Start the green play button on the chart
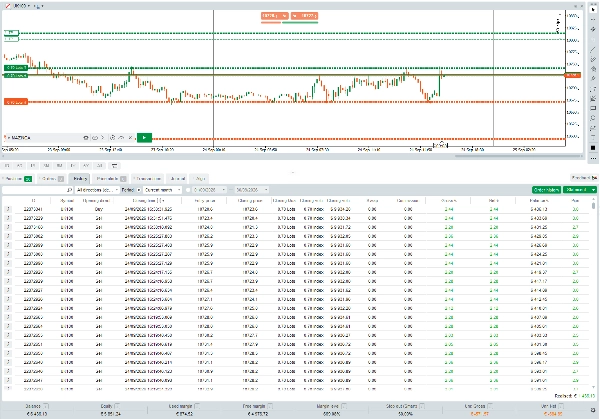Viewport: 600px width, 419px height. (144, 138)
